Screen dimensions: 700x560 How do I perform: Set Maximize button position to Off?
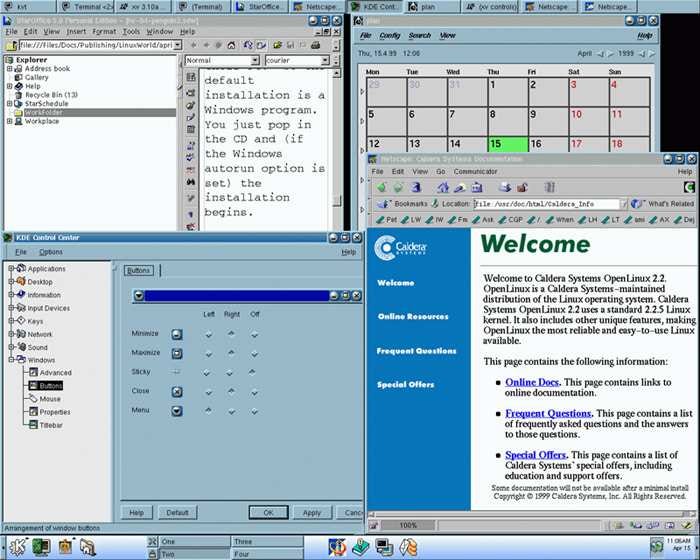click(254, 354)
